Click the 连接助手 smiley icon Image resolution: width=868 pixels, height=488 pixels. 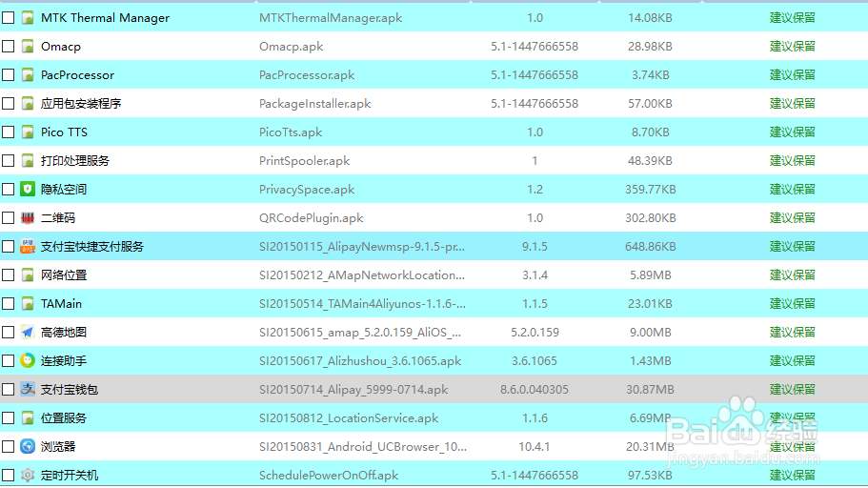pos(28,361)
